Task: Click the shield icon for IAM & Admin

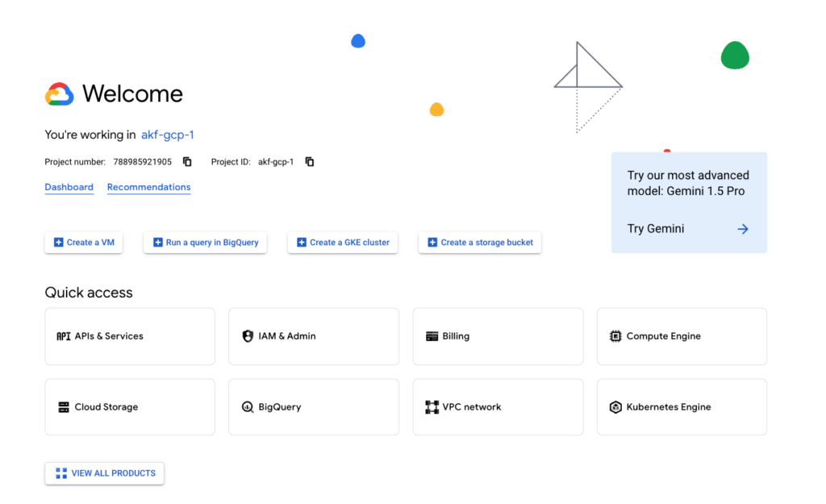Action: tap(248, 336)
